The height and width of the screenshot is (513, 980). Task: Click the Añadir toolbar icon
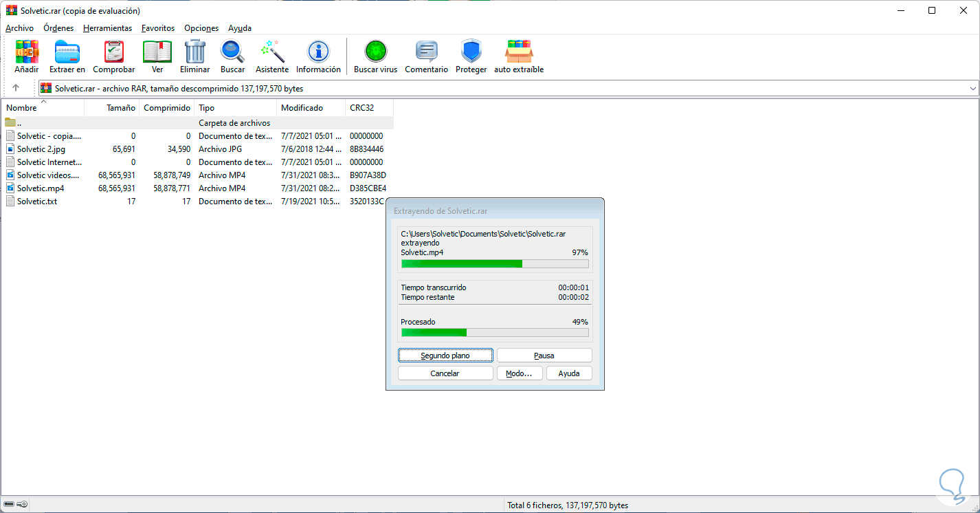click(x=26, y=52)
